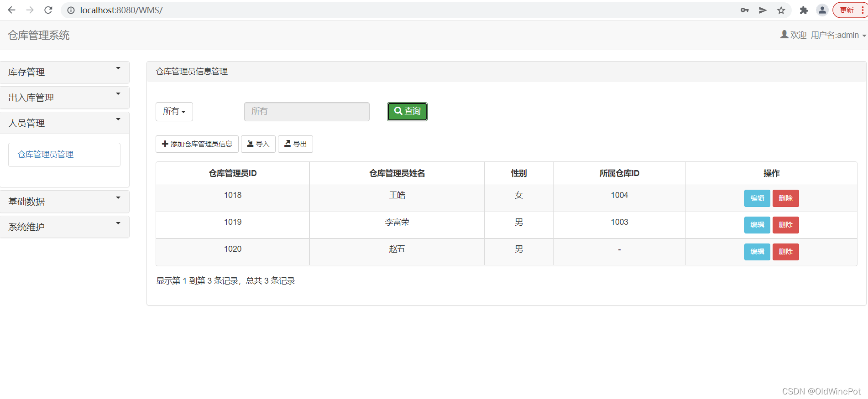Select the 仓库管理员ID column header
Viewport: 868px width, 399px height.
coord(233,173)
